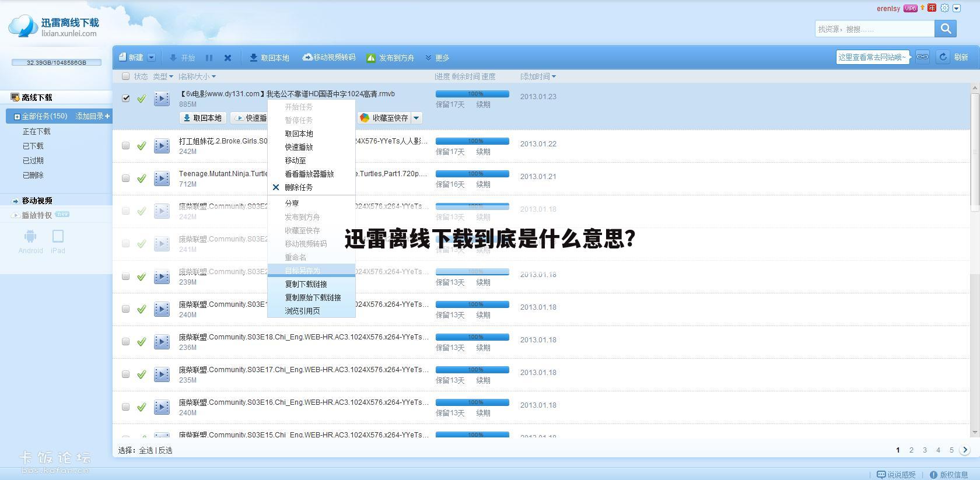The width and height of the screenshot is (980, 480).
Task: Toggle the select-all checkbox in header
Action: 125,76
